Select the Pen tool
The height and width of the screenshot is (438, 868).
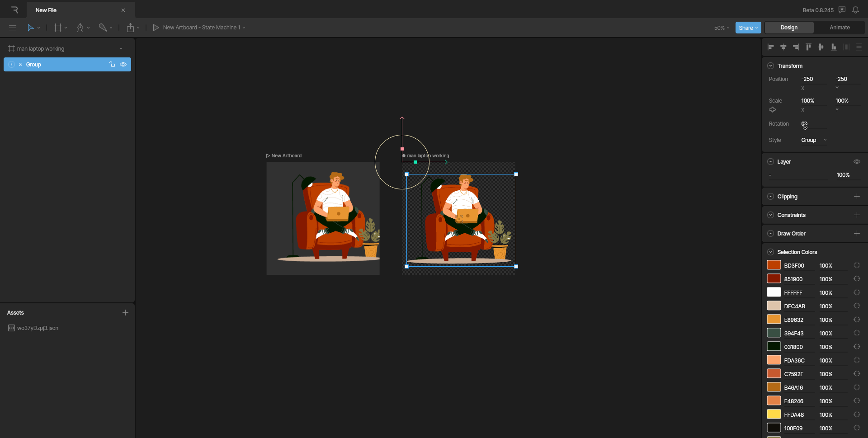[x=80, y=28]
